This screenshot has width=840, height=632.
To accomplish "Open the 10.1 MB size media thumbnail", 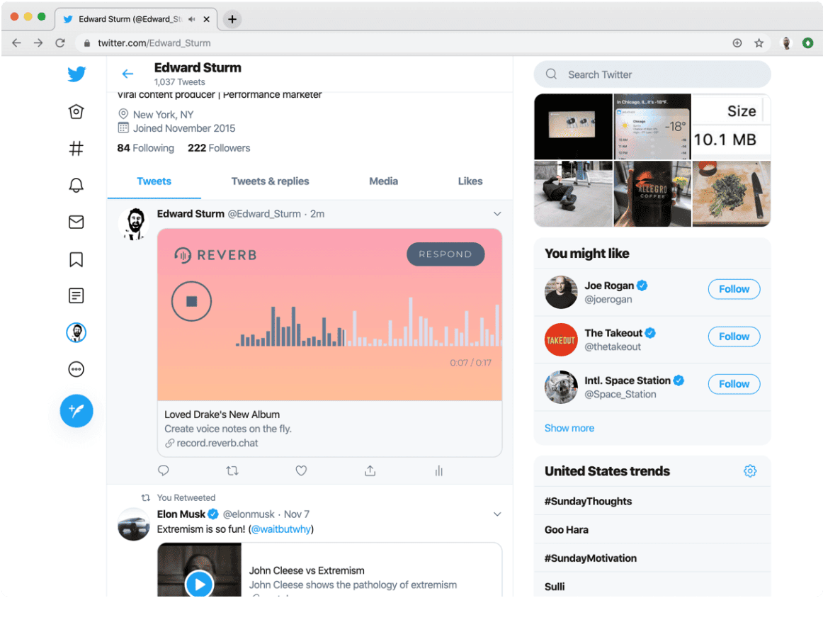I will coord(731,127).
